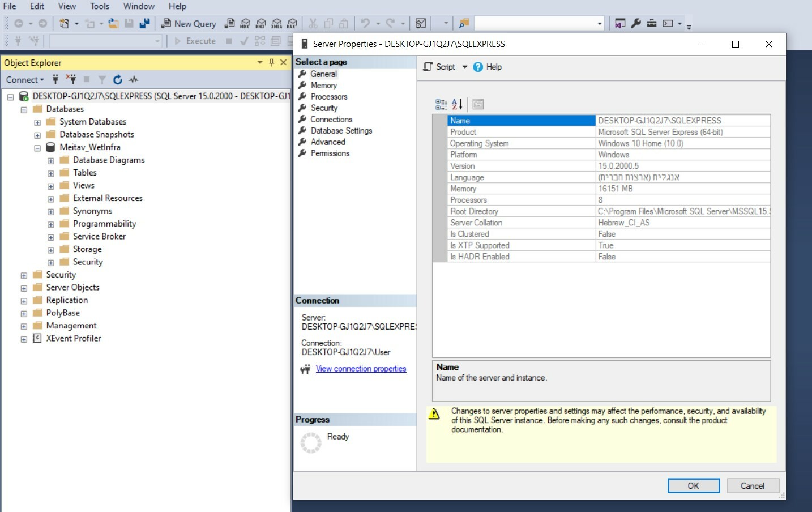Select the PolyBase tree item

point(63,313)
